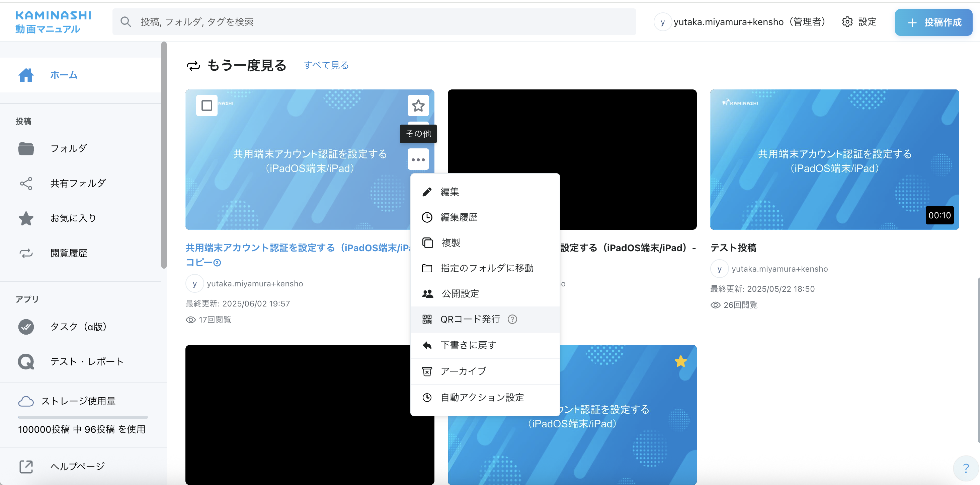980x485 pixels.
Task: Open 自動アクション設定 from menu
Action: pyautogui.click(x=485, y=398)
